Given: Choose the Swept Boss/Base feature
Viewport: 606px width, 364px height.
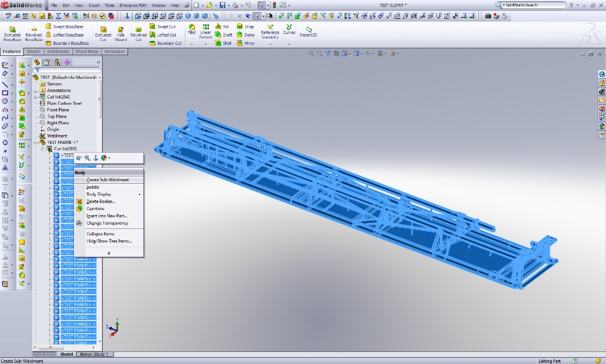Looking at the screenshot, I should coord(64,26).
